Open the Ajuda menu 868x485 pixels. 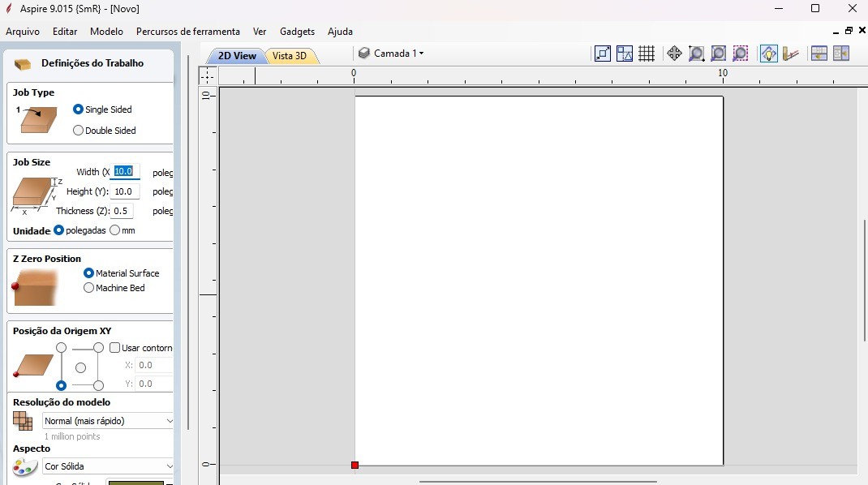tap(340, 32)
